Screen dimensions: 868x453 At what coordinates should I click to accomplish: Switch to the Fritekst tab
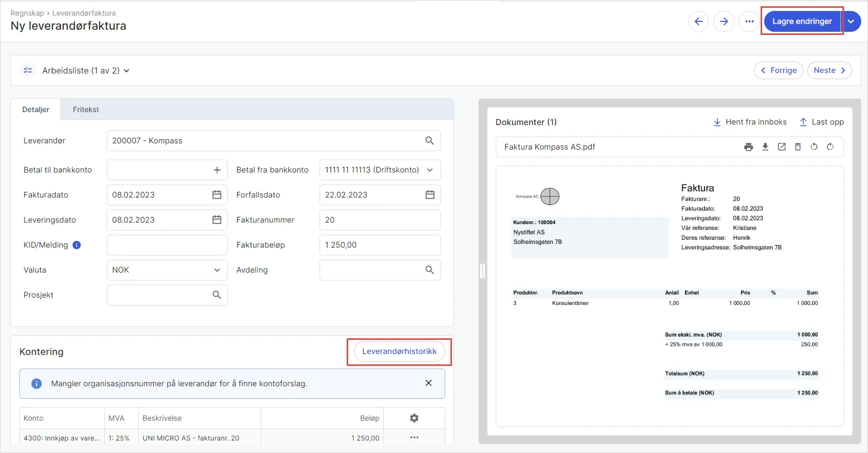pos(86,109)
